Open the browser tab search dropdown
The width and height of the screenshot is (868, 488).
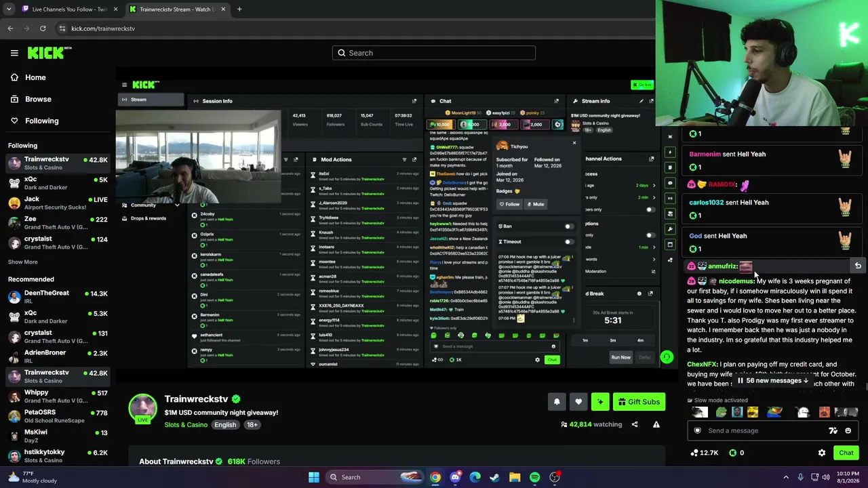pyautogui.click(x=9, y=9)
